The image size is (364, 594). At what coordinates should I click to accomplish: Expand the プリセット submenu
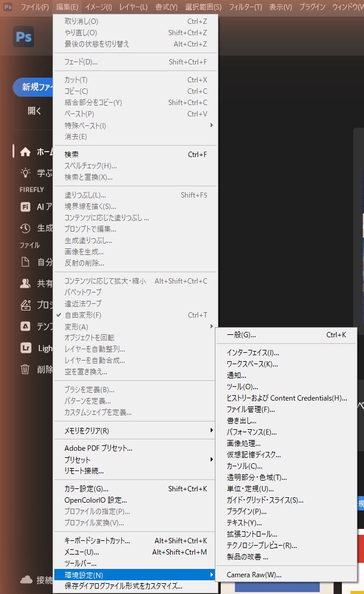(135, 460)
